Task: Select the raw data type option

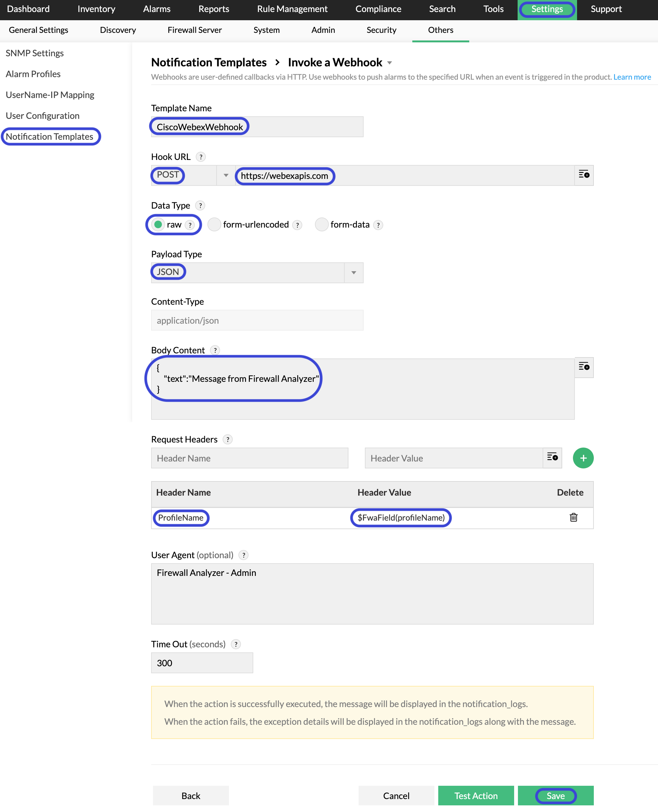Action: pos(158,224)
